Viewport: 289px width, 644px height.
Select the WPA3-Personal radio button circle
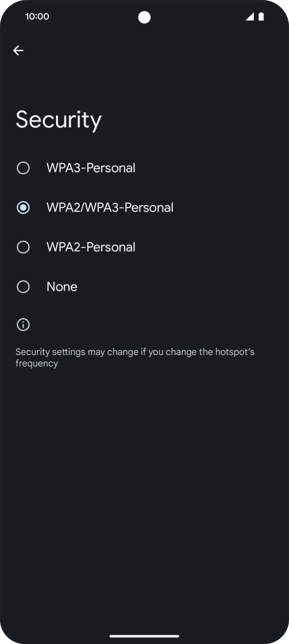pyautogui.click(x=23, y=168)
